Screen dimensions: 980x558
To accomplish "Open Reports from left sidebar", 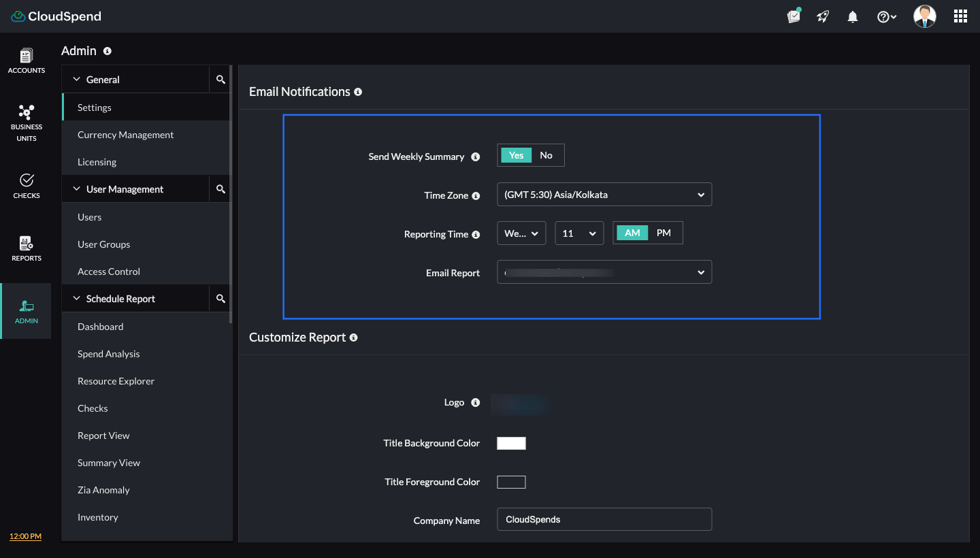I will [27, 248].
